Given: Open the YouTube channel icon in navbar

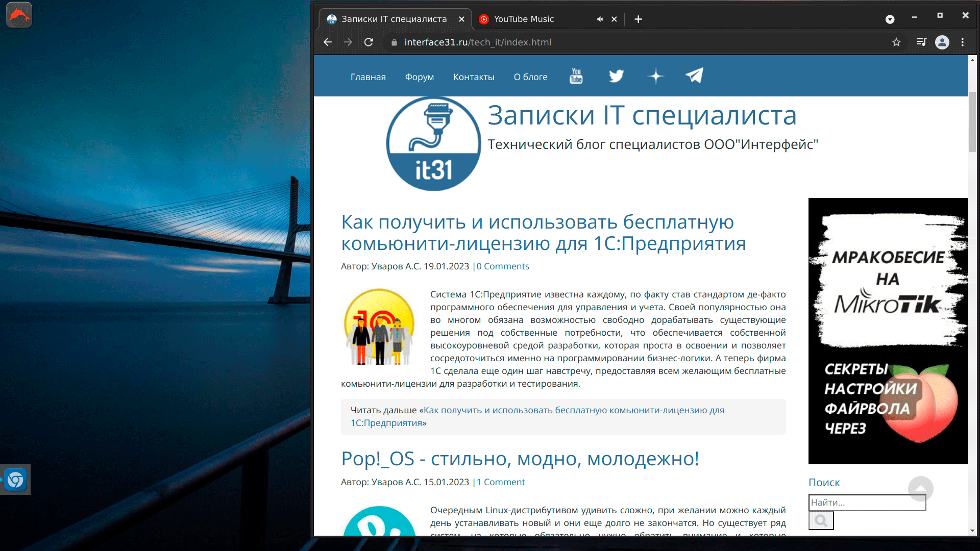Looking at the screenshot, I should [x=576, y=76].
